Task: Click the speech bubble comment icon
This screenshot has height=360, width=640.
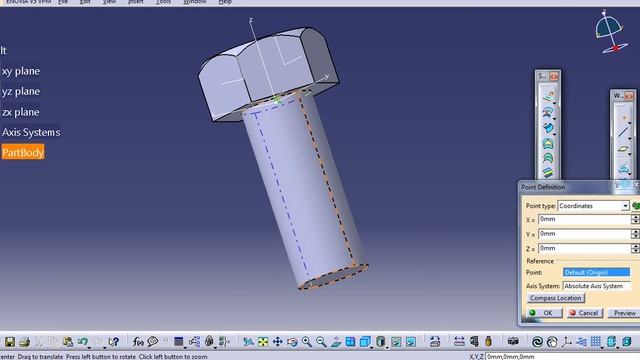Action: pyautogui.click(x=153, y=342)
